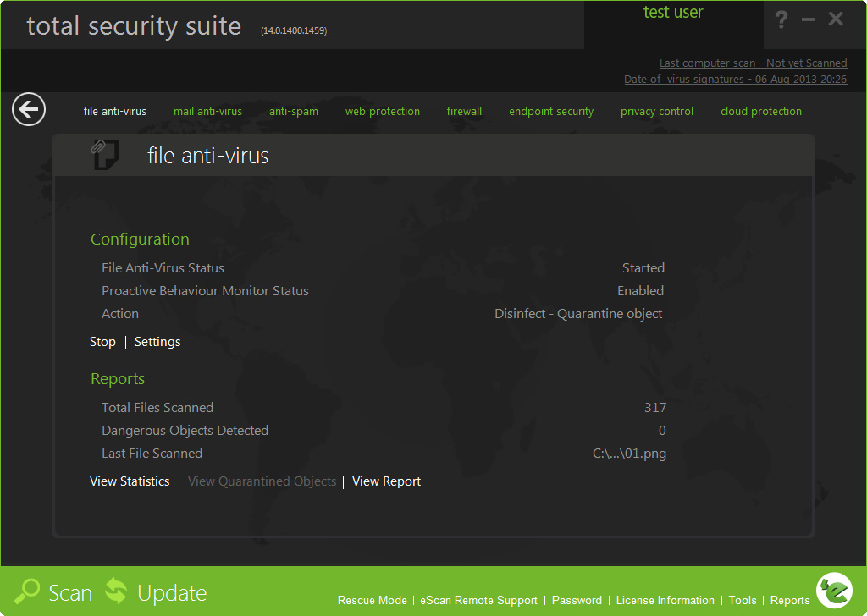Viewport: 867px width, 616px height.
Task: Open View Report link
Action: click(386, 481)
